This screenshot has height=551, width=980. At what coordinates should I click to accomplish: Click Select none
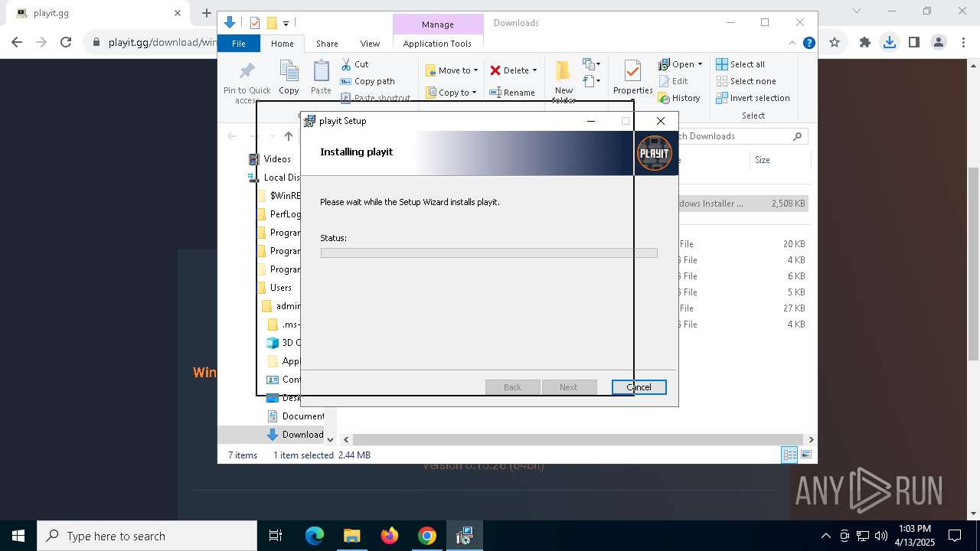pyautogui.click(x=746, y=81)
